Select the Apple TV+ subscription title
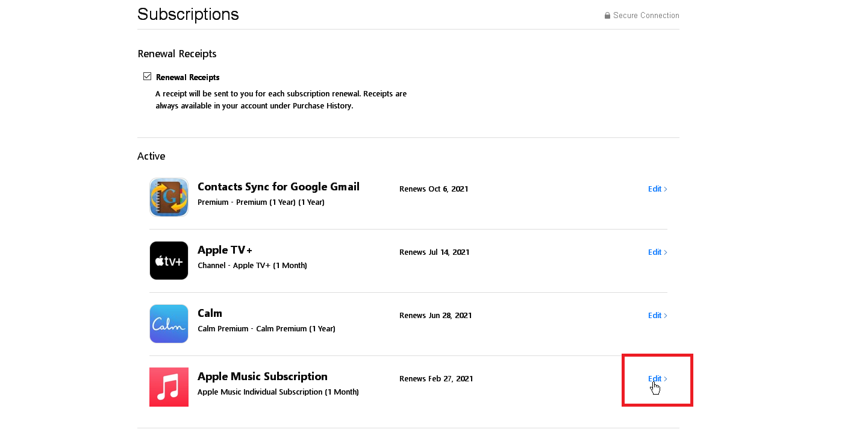The width and height of the screenshot is (868, 444). coord(225,250)
